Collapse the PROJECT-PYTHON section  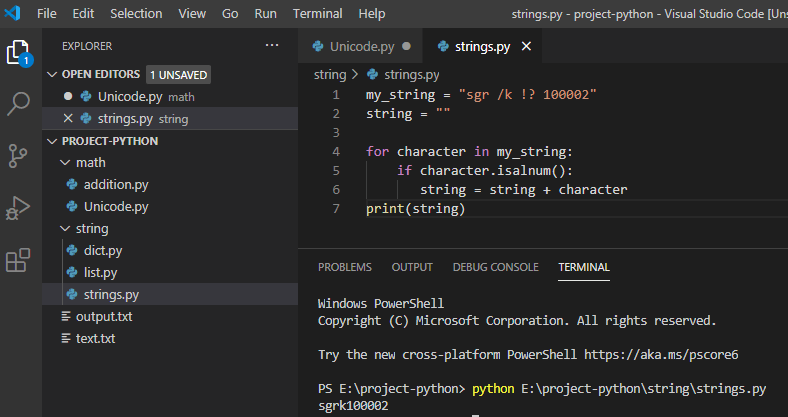(x=52, y=141)
